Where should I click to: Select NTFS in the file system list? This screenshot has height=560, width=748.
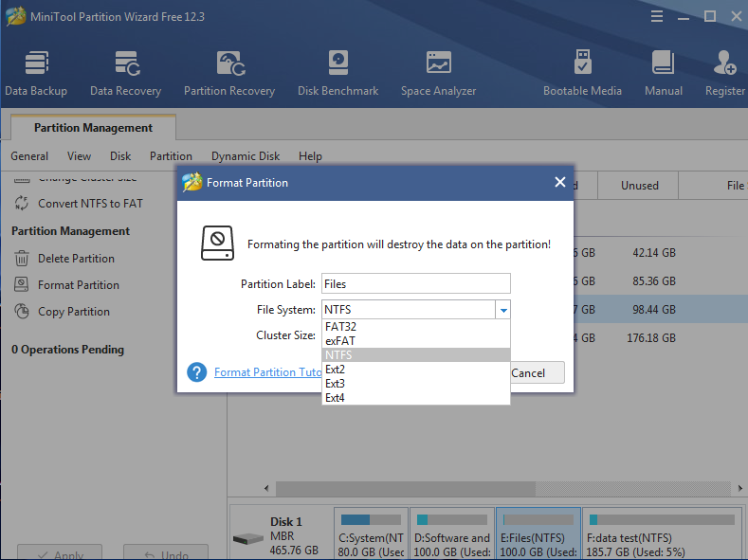416,355
